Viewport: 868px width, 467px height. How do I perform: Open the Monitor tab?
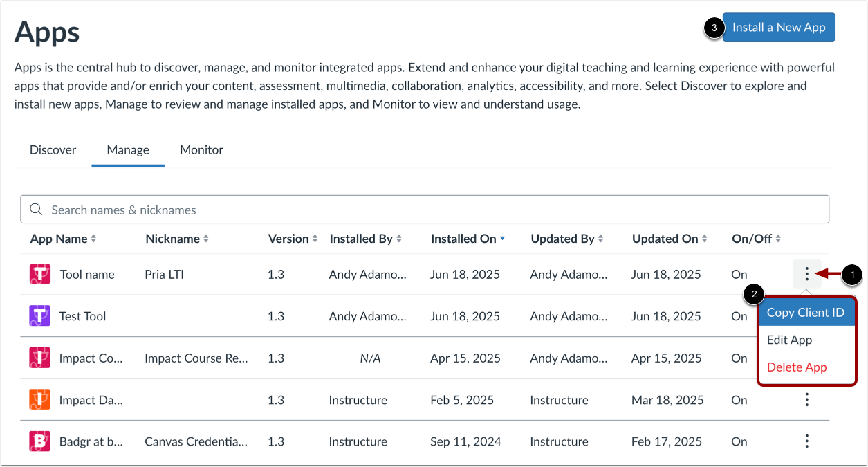[201, 150]
